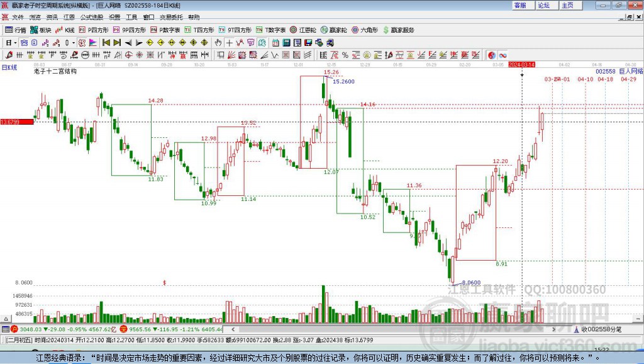Screen dimensions: 644x364
Task: Open the 文件 menu
Action: (18, 17)
